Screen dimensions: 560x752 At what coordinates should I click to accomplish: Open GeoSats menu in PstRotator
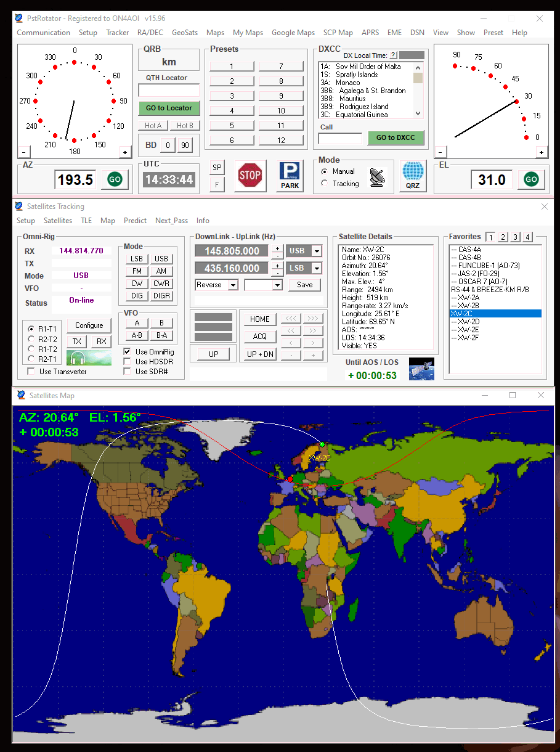185,33
